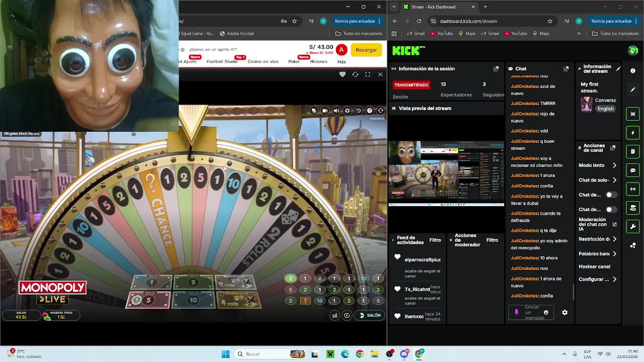Click the broadcast signal icon in Kick sidebar
The image size is (644, 362).
point(633,189)
